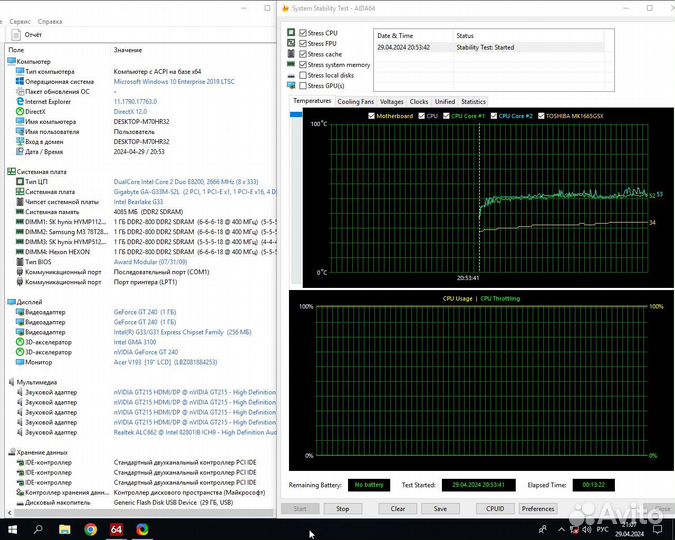Viewport: 675px width, 540px height.
Task: Open CPUID panel button
Action: click(495, 509)
